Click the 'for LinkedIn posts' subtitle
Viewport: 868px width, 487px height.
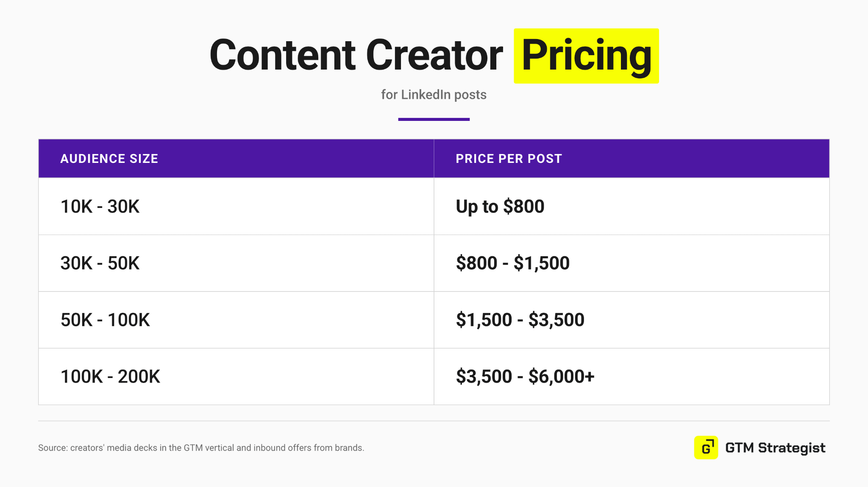click(x=434, y=95)
